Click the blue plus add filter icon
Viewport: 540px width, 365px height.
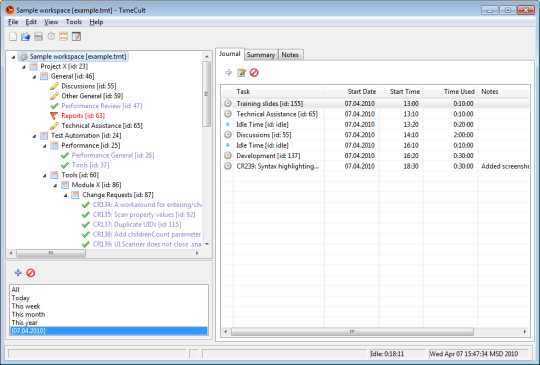click(x=18, y=273)
